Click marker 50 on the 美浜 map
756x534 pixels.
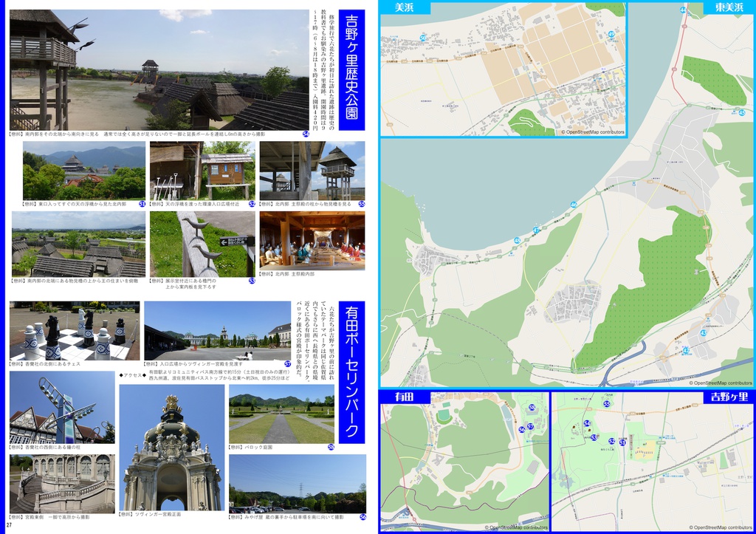point(423,38)
